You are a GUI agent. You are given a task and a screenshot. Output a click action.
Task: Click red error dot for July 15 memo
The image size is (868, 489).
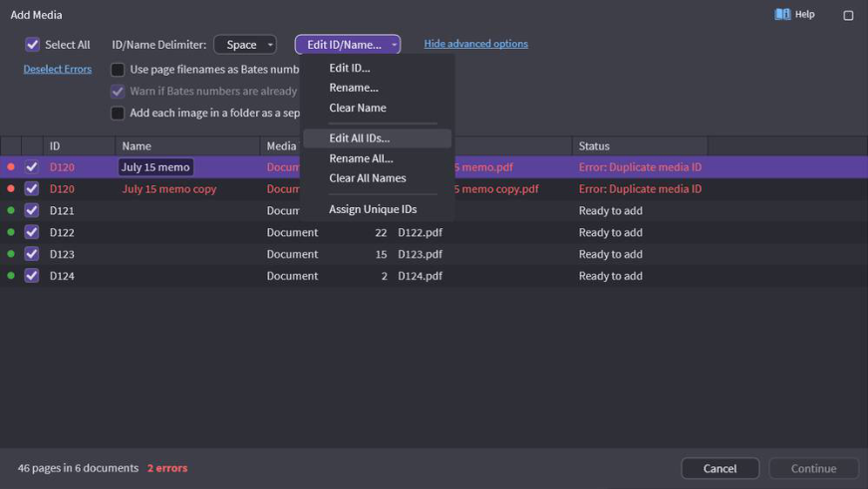pos(11,166)
